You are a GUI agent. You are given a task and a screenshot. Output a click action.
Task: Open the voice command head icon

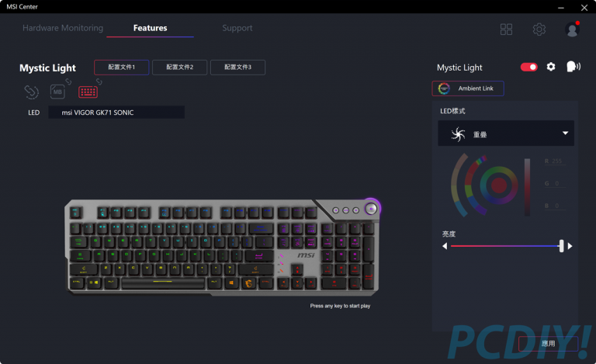coord(573,67)
